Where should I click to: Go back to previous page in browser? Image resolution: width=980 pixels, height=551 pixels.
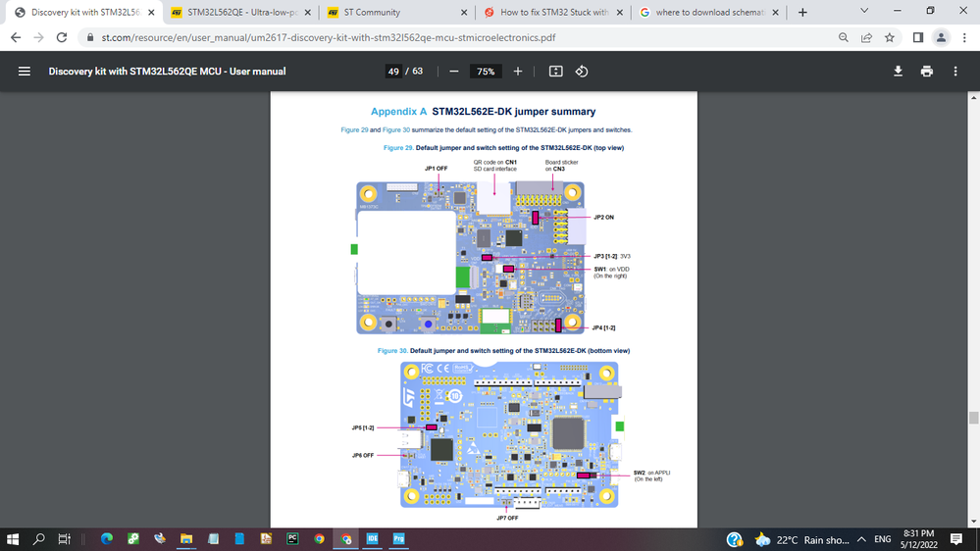tap(16, 37)
